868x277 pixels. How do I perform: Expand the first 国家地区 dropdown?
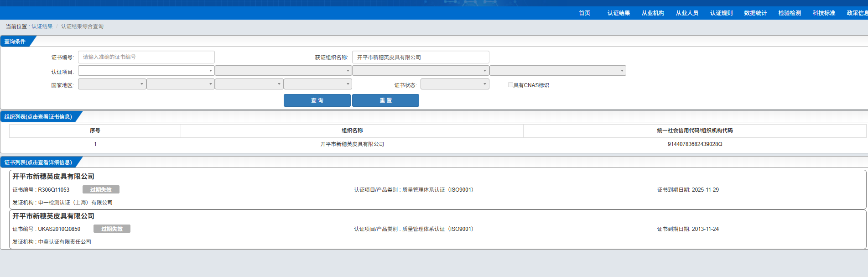(x=112, y=84)
